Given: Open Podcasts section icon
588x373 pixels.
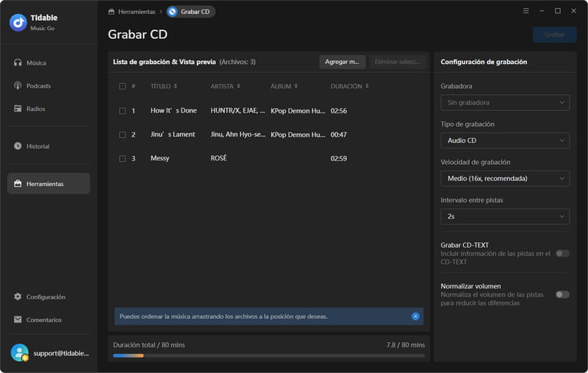Looking at the screenshot, I should pos(18,85).
